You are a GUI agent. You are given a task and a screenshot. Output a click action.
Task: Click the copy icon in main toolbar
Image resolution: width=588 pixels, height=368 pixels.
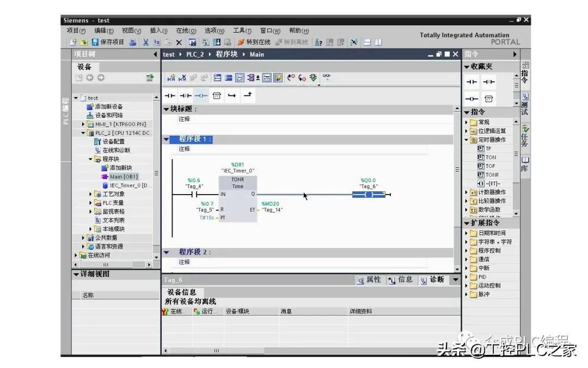(157, 42)
